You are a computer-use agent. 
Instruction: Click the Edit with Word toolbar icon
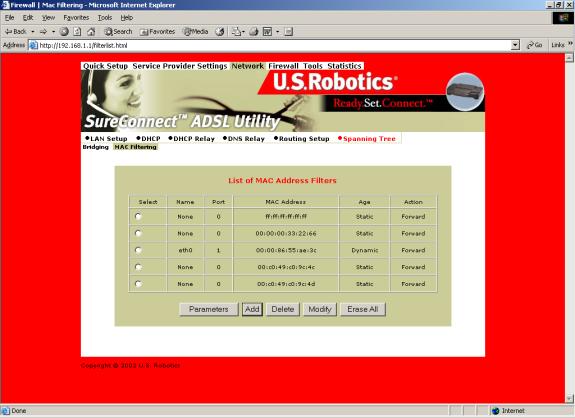(x=267, y=32)
